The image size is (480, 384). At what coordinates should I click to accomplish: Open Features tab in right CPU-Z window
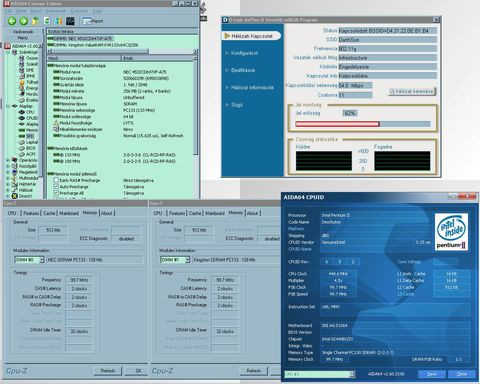(x=177, y=213)
